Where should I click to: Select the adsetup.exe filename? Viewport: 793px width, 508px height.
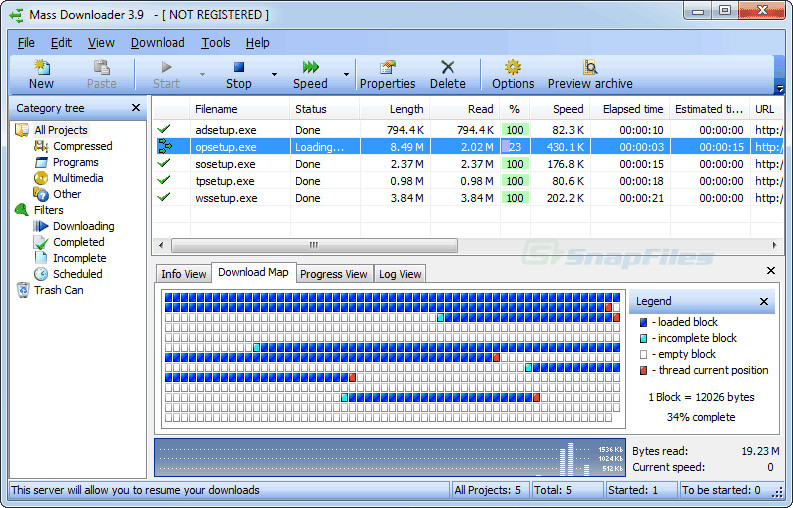[226, 130]
